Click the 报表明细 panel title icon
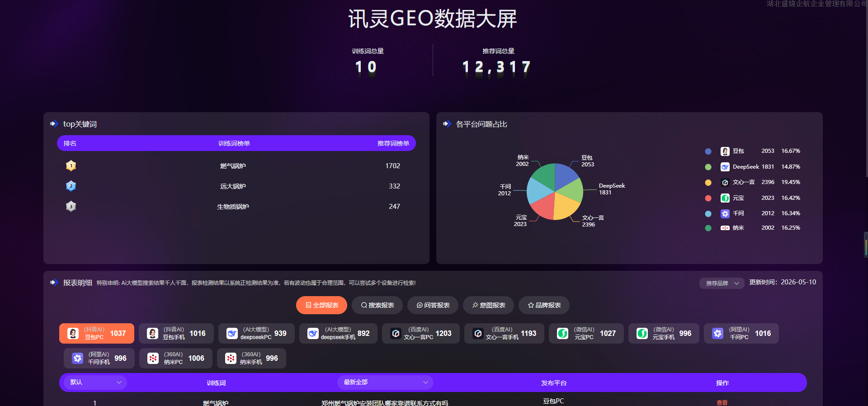 (x=54, y=283)
